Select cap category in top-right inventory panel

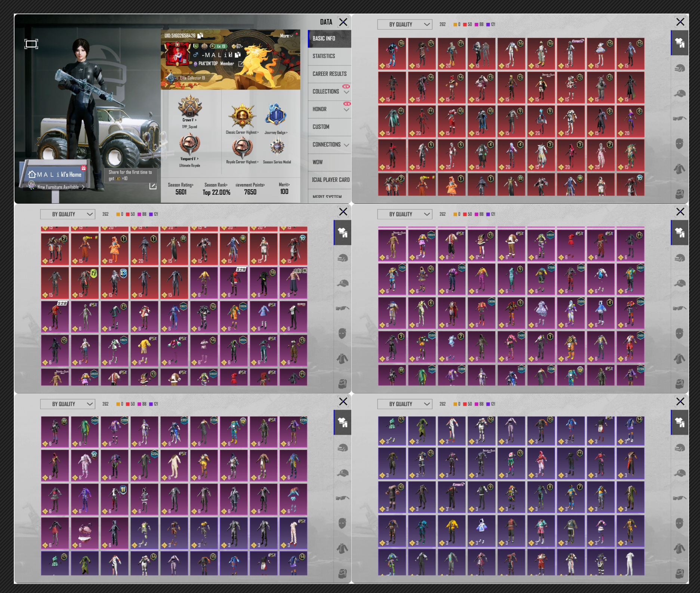click(679, 93)
